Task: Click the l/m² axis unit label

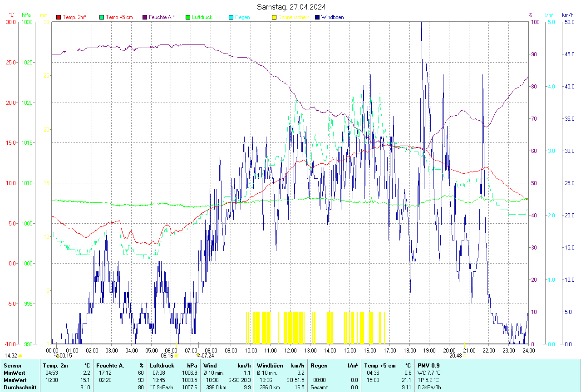Action: pos(549,15)
